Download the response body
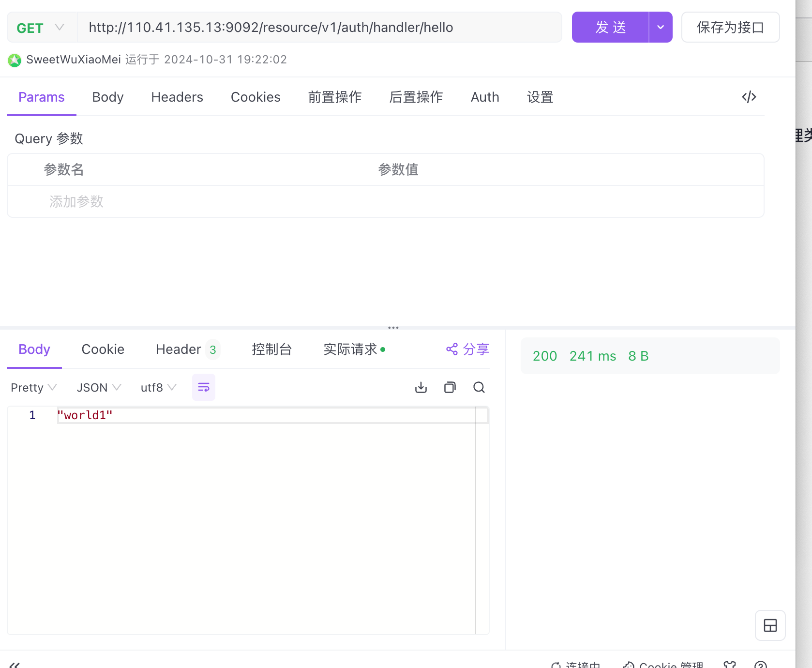Screen dimensions: 812x668 click(421, 387)
